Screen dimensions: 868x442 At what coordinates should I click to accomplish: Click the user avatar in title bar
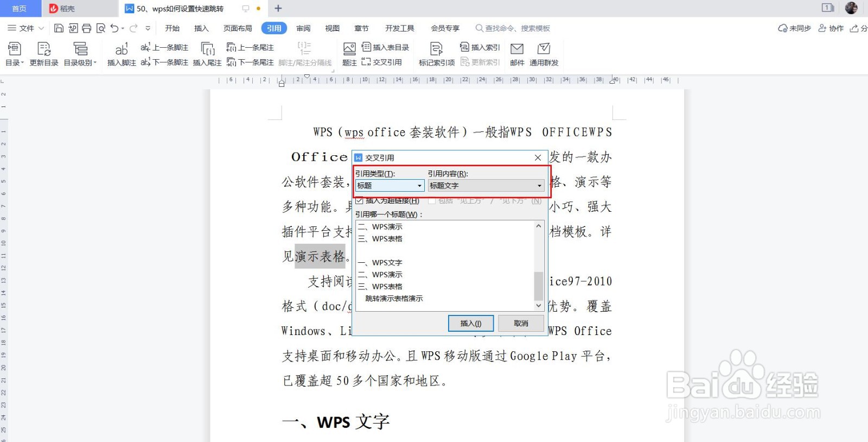tap(851, 8)
